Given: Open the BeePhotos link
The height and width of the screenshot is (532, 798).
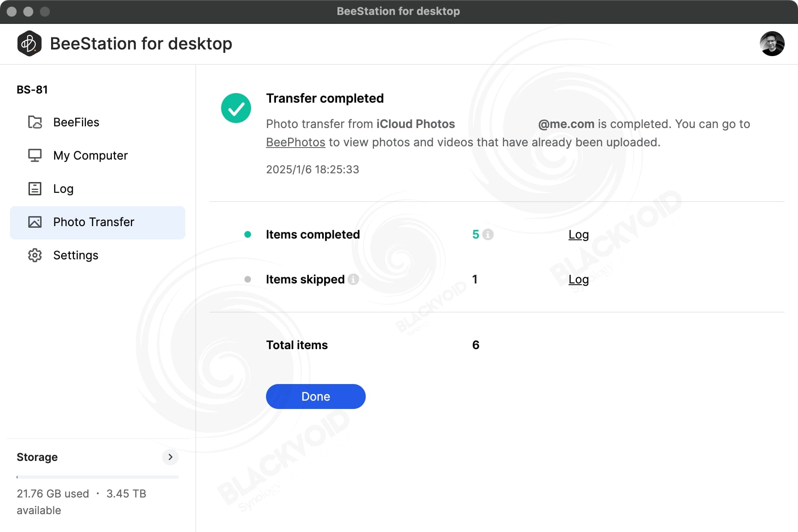Looking at the screenshot, I should point(296,142).
